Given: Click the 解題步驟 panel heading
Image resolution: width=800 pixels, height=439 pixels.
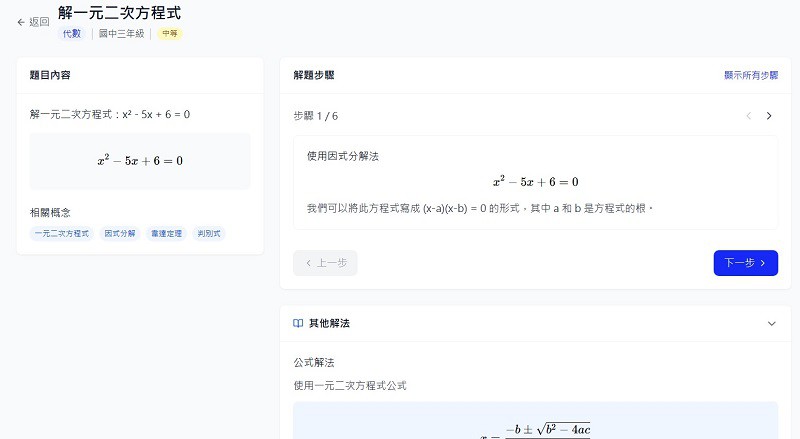Looking at the screenshot, I should [x=320, y=75].
